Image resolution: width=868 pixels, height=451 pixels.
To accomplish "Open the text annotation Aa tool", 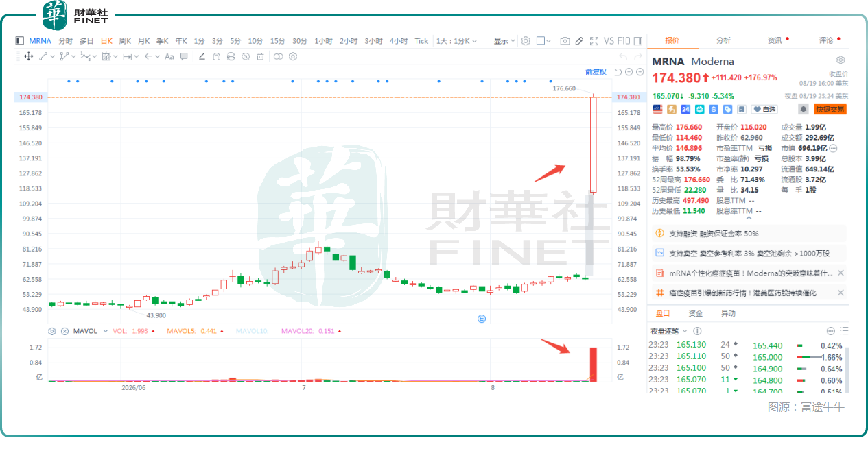I will 169,56.
